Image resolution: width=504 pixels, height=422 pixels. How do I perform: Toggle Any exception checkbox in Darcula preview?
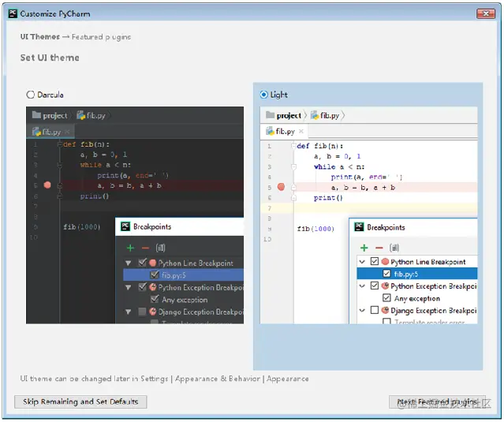pyautogui.click(x=155, y=299)
